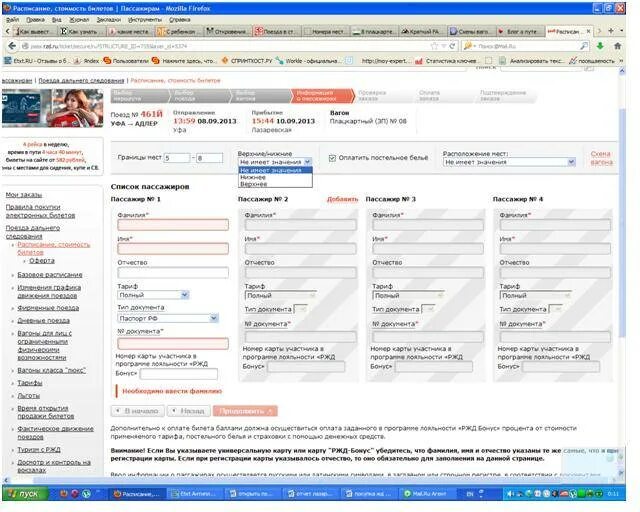Open the Анализировать текс bookmark
Viewport: 640px width, 512px height.
coord(531,61)
